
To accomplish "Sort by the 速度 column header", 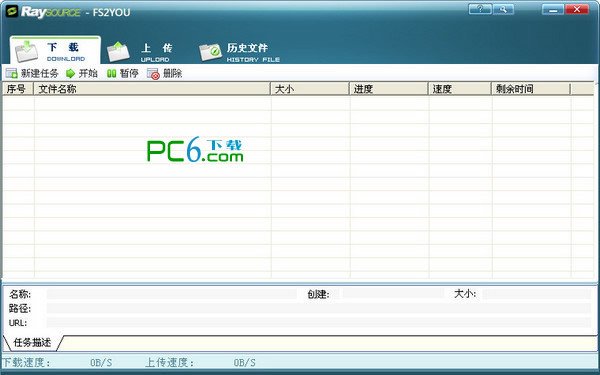I will [x=460, y=89].
